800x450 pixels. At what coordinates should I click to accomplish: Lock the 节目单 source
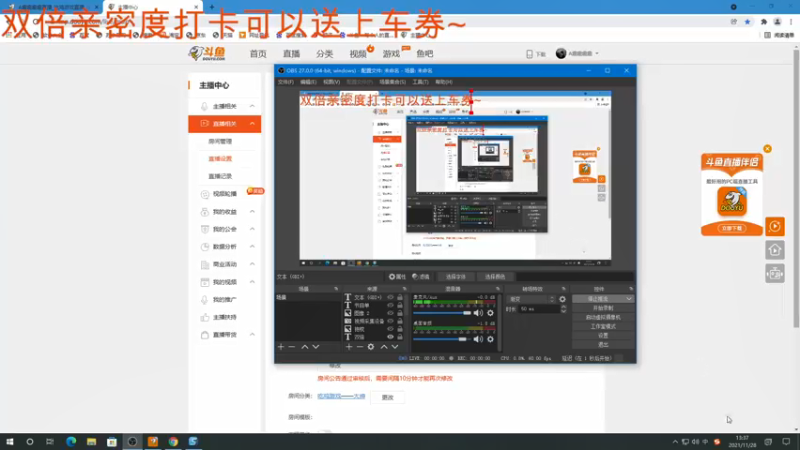(x=400, y=305)
